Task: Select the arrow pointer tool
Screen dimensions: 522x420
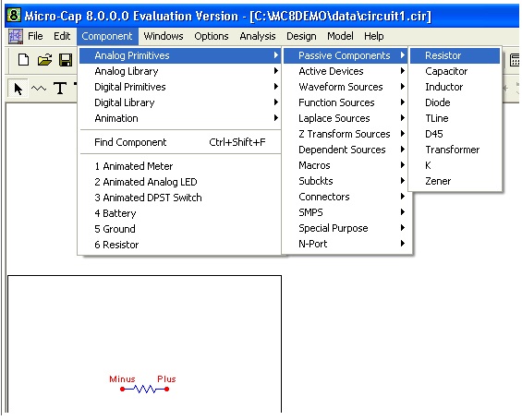Action: [x=18, y=89]
